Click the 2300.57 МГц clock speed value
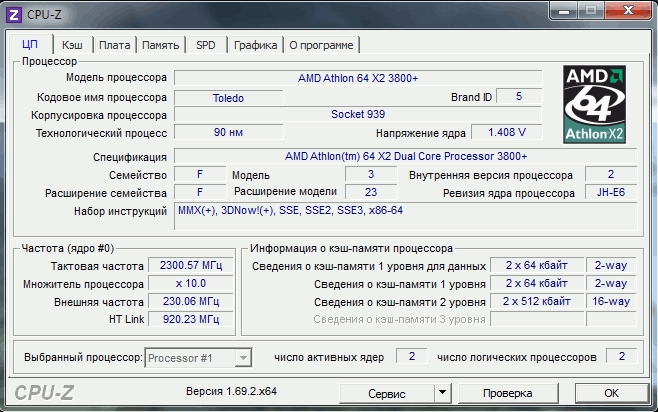The height and width of the screenshot is (412, 658). [x=191, y=265]
